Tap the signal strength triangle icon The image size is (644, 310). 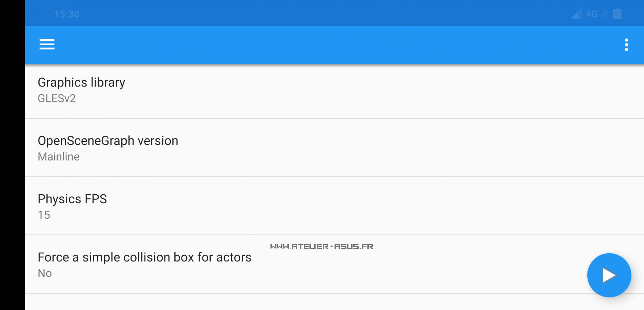click(x=577, y=14)
